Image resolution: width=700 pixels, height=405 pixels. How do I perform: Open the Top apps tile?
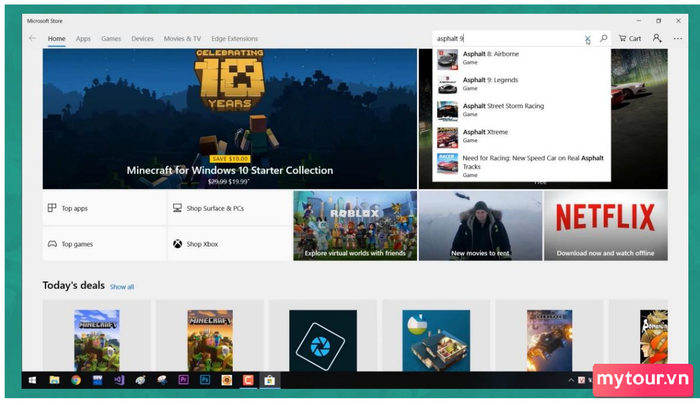click(x=104, y=208)
